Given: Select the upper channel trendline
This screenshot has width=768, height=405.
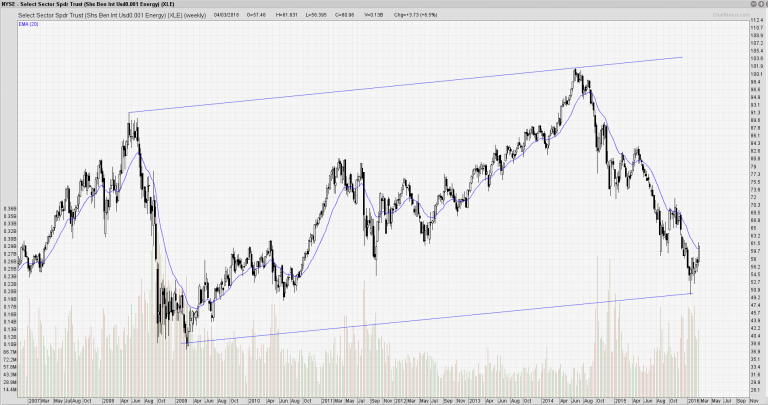Looking at the screenshot, I should click(x=400, y=86).
